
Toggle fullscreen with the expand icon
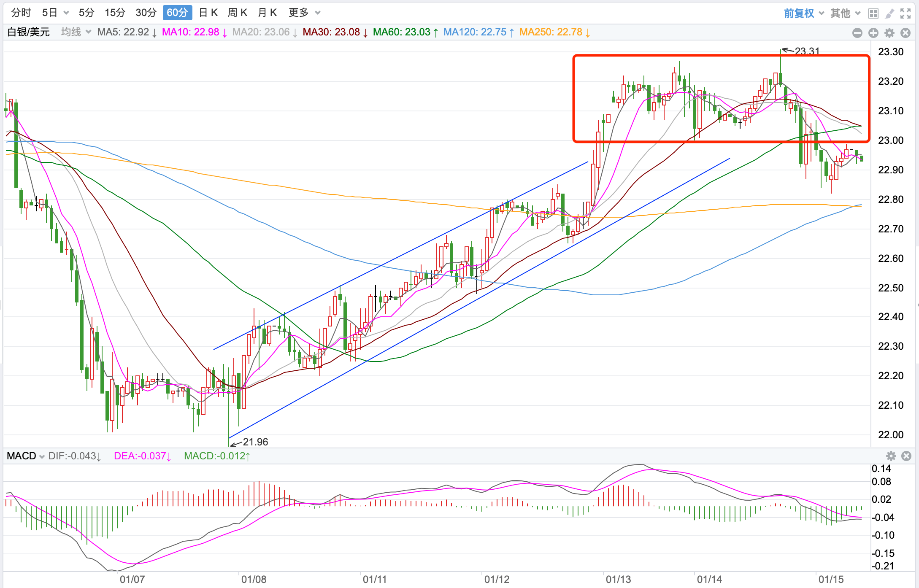tap(905, 14)
